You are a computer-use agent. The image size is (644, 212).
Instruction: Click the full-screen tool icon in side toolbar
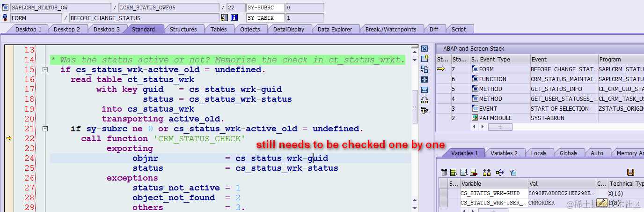pyautogui.click(x=424, y=80)
